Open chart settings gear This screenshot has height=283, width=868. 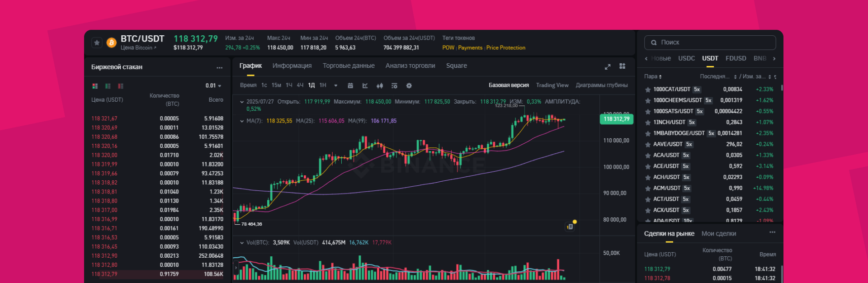tap(409, 85)
